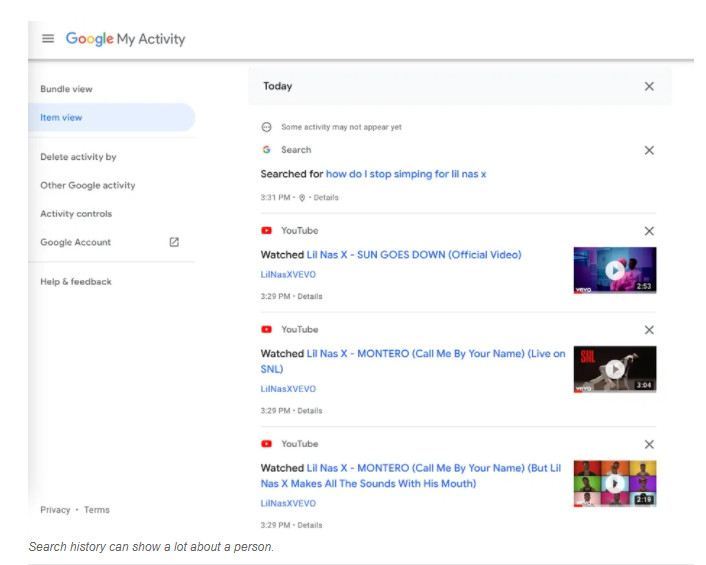Open the SUN GOES DOWN video link
The width and height of the screenshot is (706, 565).
(x=413, y=255)
